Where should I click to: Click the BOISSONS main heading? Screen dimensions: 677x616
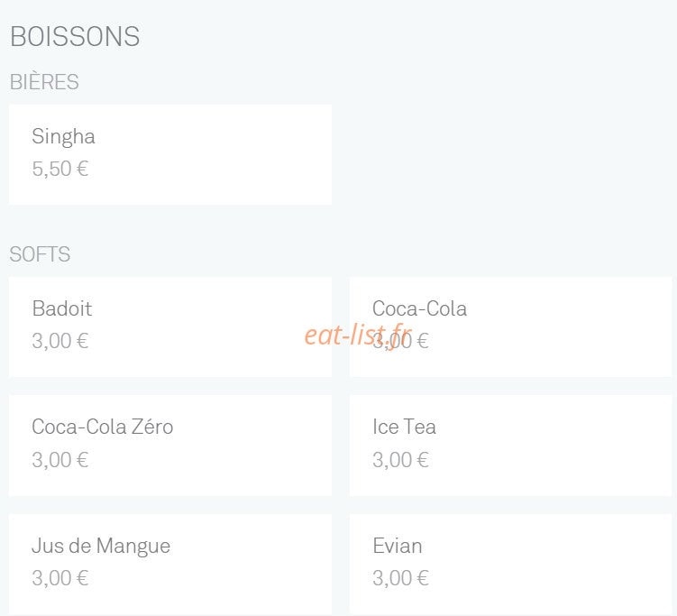75,36
